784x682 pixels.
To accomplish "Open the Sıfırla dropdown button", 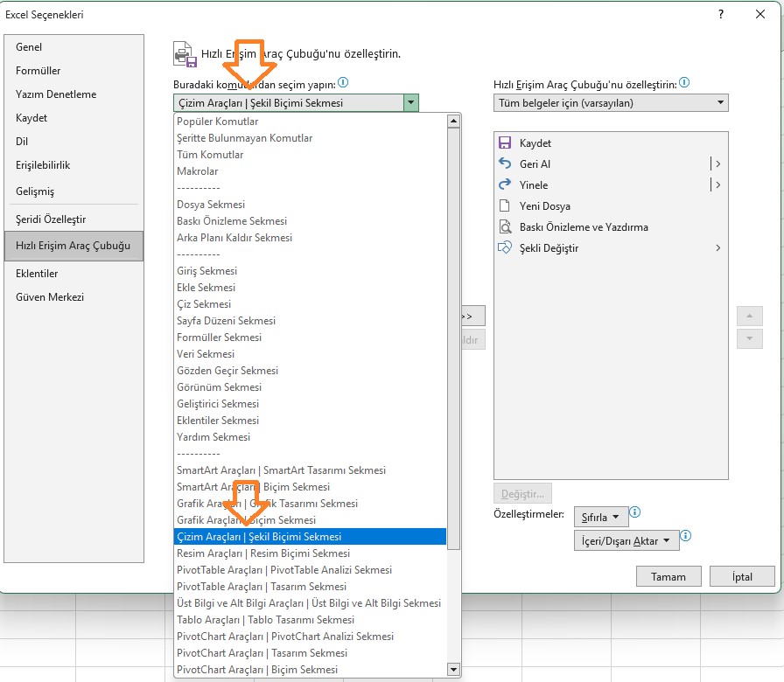I will coord(599,517).
